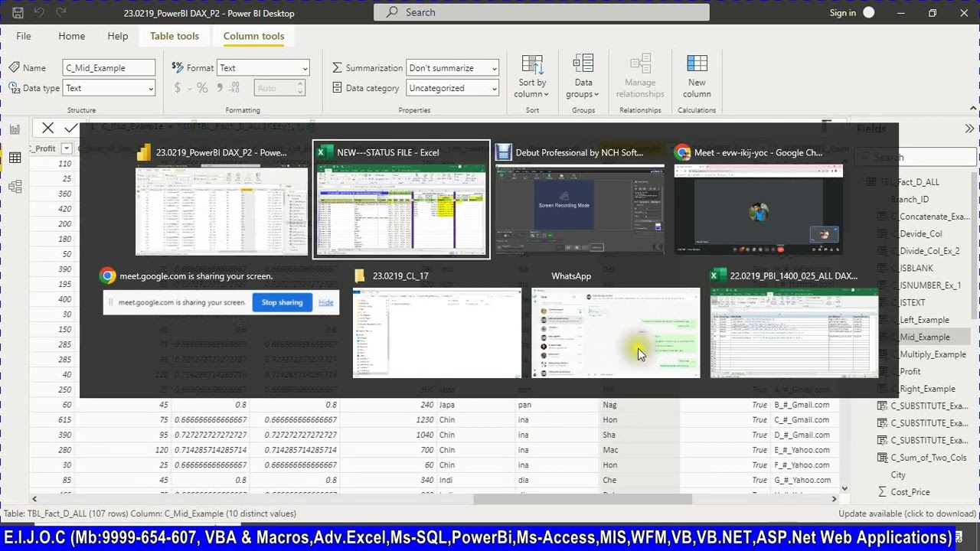Select the City field in Fields pane
This screenshot has width=980, height=551.
pyautogui.click(x=898, y=474)
